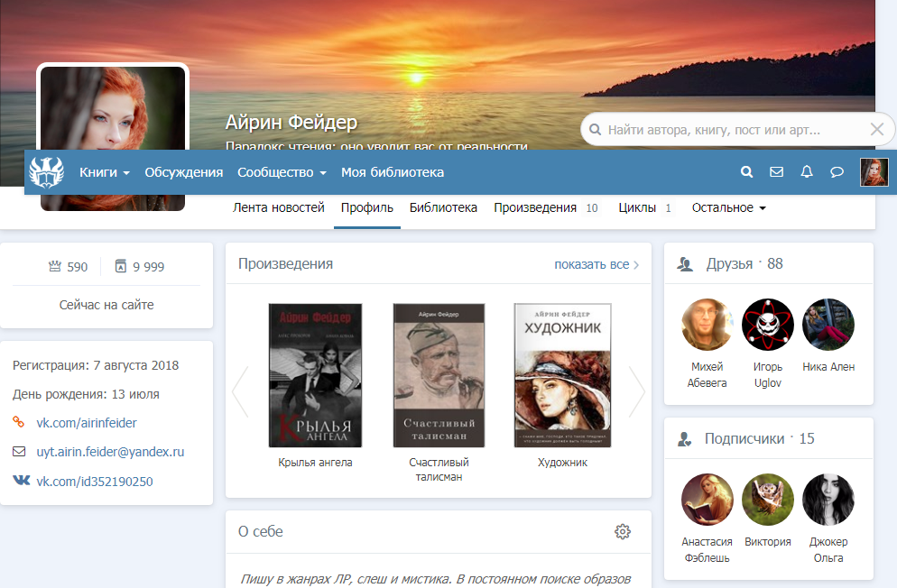This screenshot has height=588, width=897.
Task: Open Крылья ангела book cover
Action: point(315,375)
